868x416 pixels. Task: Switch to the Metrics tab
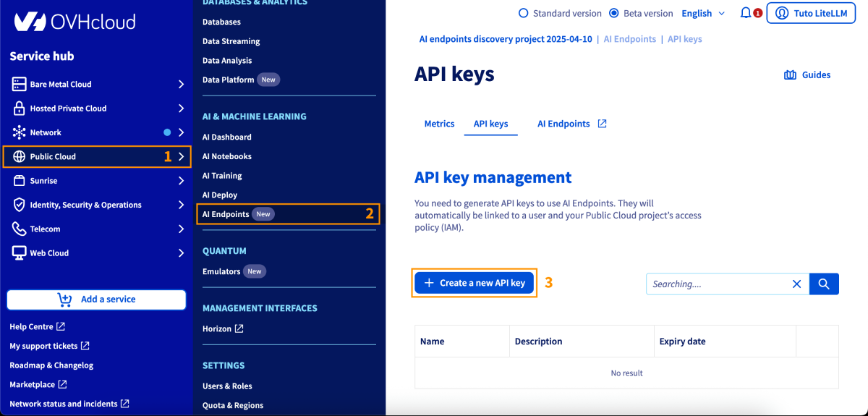coord(439,124)
